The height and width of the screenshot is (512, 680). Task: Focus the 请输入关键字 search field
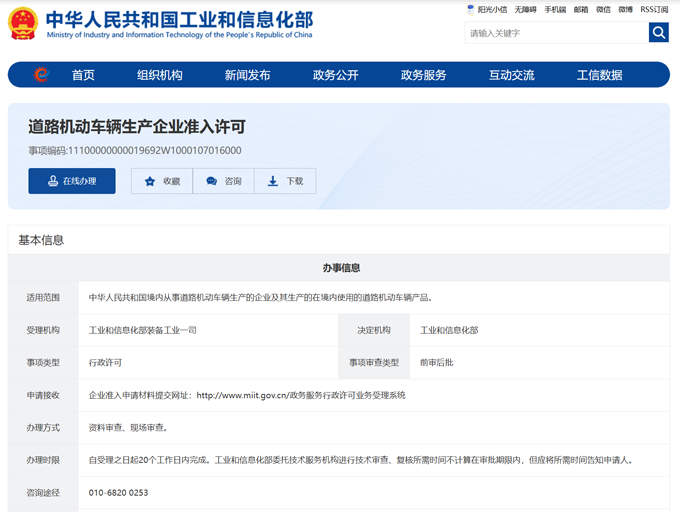(x=557, y=33)
